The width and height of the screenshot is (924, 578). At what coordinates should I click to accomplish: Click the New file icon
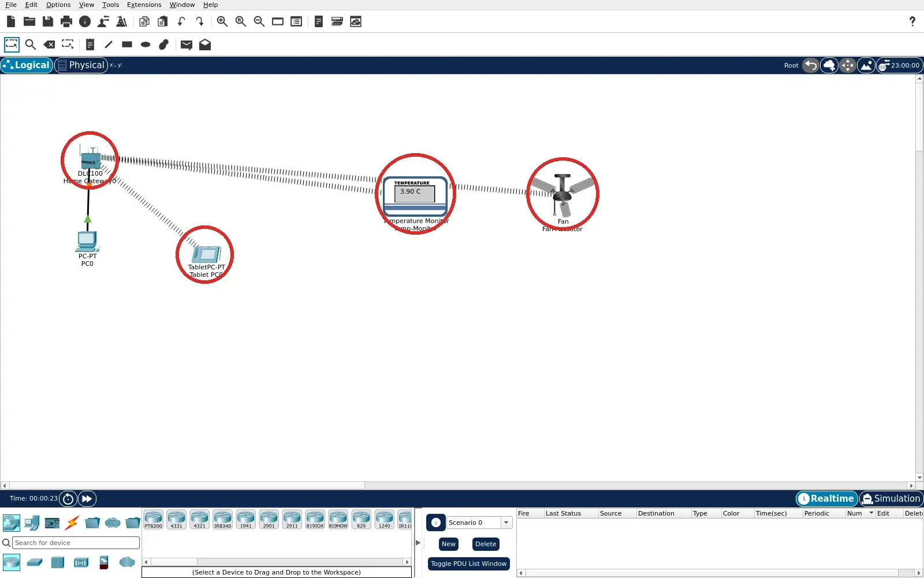click(11, 21)
